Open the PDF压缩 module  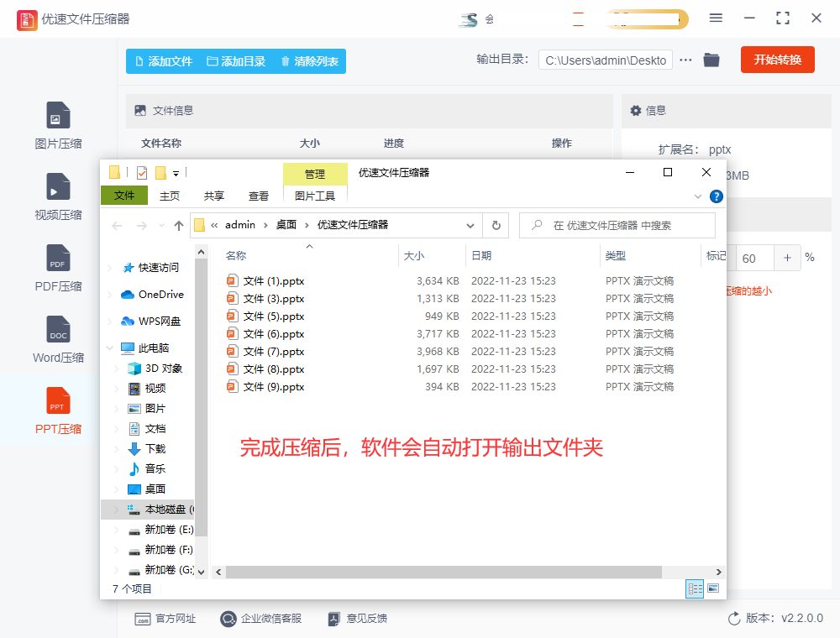point(58,268)
